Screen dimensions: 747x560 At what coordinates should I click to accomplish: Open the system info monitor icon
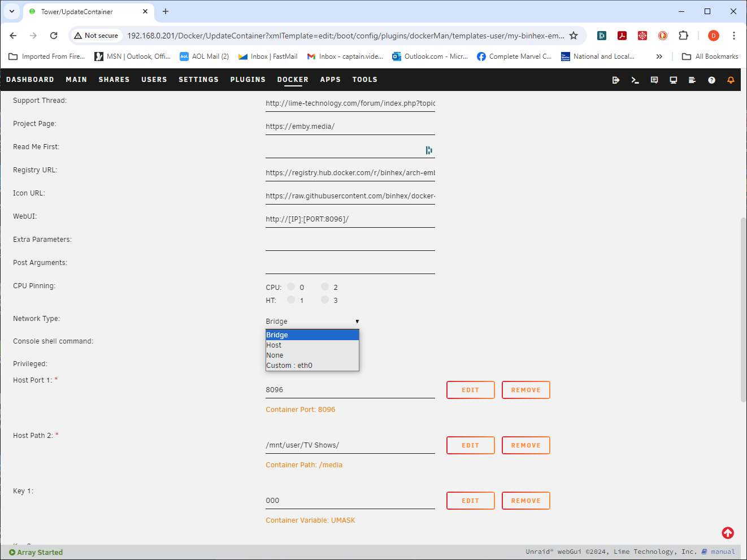tap(674, 80)
